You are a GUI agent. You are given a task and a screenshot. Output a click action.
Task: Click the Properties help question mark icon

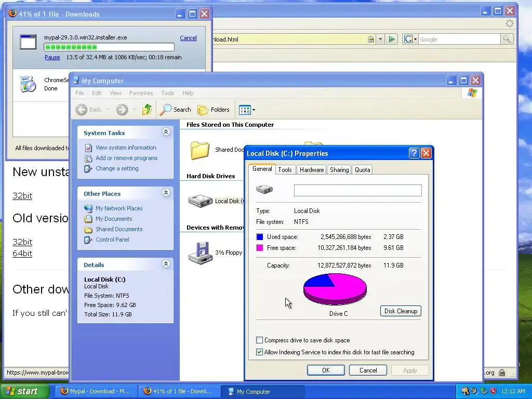point(414,153)
